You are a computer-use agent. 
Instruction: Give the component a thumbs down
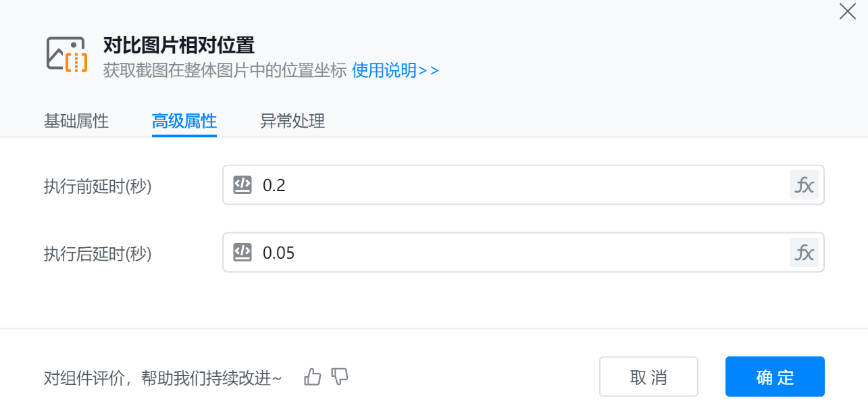(340, 377)
